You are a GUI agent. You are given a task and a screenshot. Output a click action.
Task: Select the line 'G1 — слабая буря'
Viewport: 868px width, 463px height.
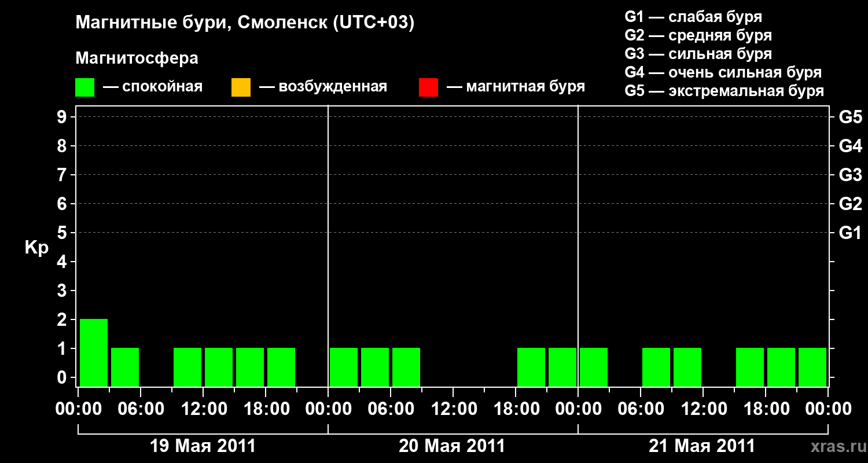point(693,17)
